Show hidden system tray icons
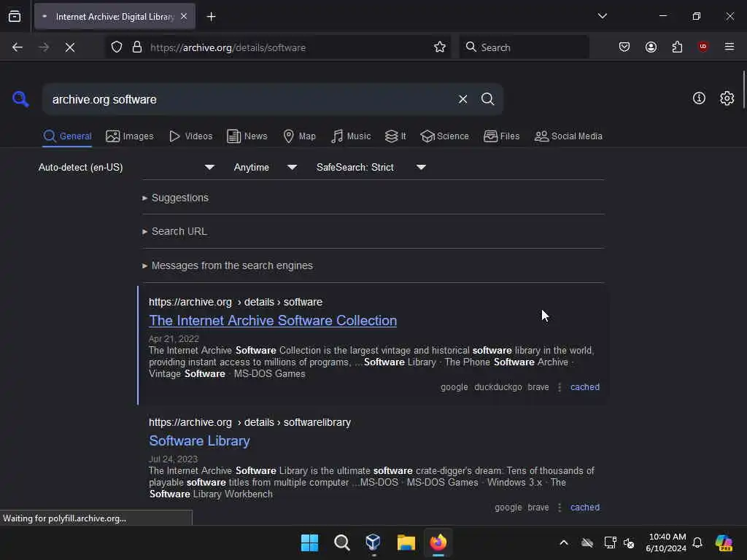 564,542
